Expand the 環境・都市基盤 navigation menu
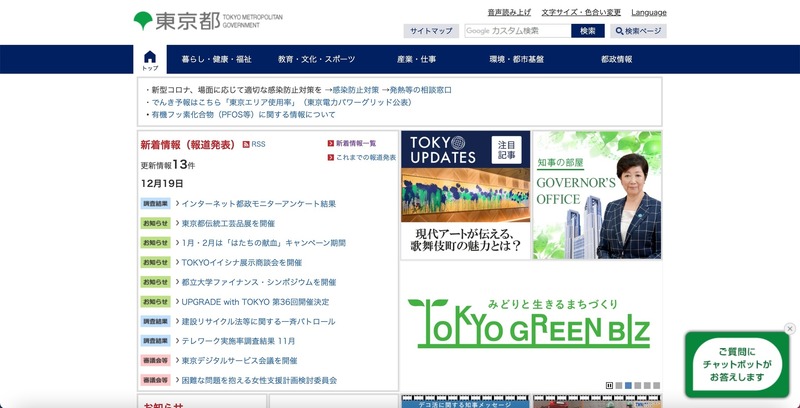 [x=516, y=60]
